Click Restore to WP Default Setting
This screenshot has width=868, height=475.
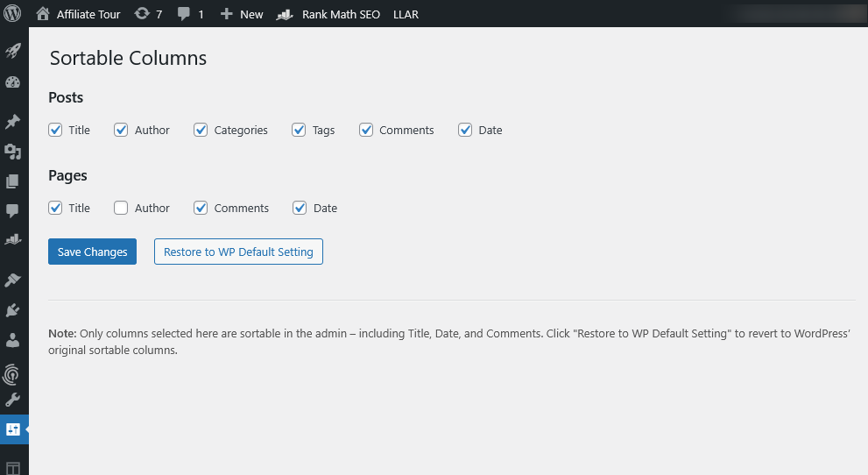238,252
